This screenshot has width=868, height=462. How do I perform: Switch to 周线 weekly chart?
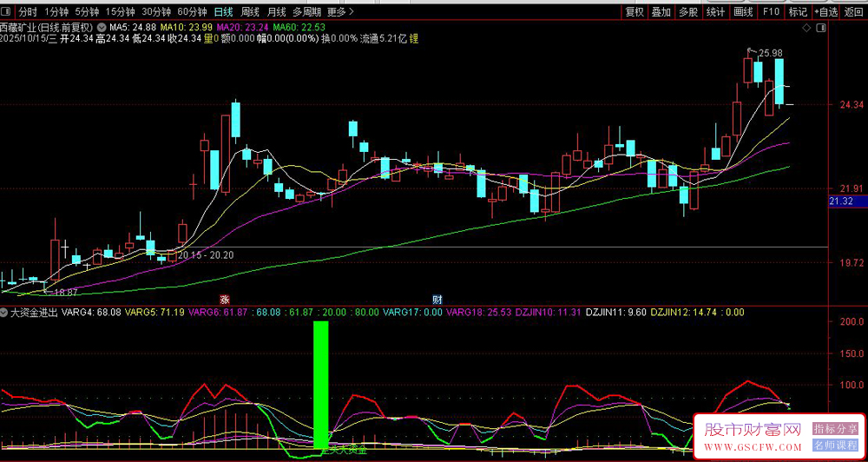tap(250, 12)
